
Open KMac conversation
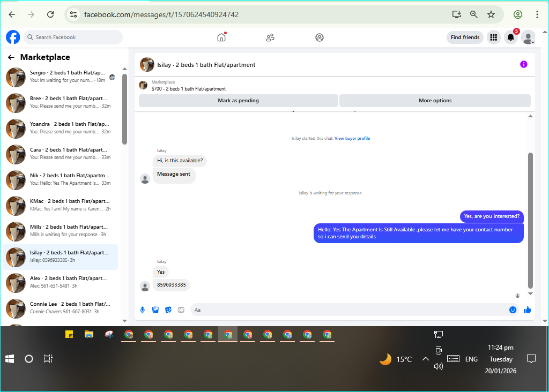[60, 206]
